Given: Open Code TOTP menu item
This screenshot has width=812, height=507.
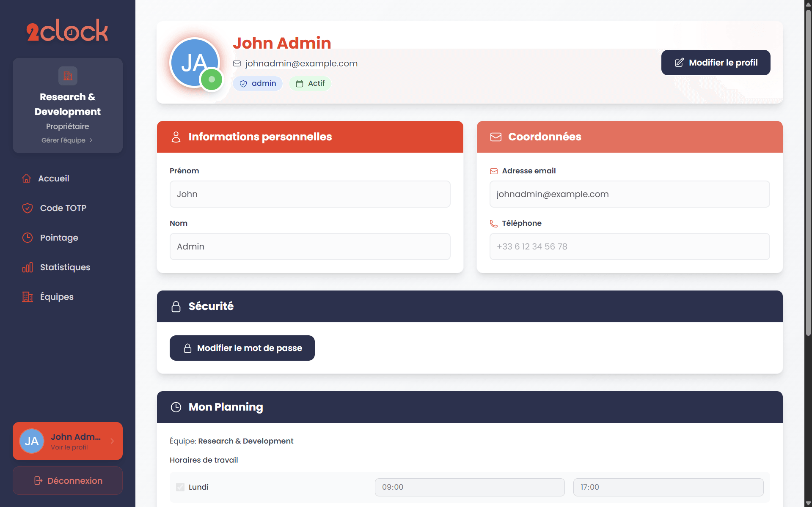Looking at the screenshot, I should click(x=63, y=208).
